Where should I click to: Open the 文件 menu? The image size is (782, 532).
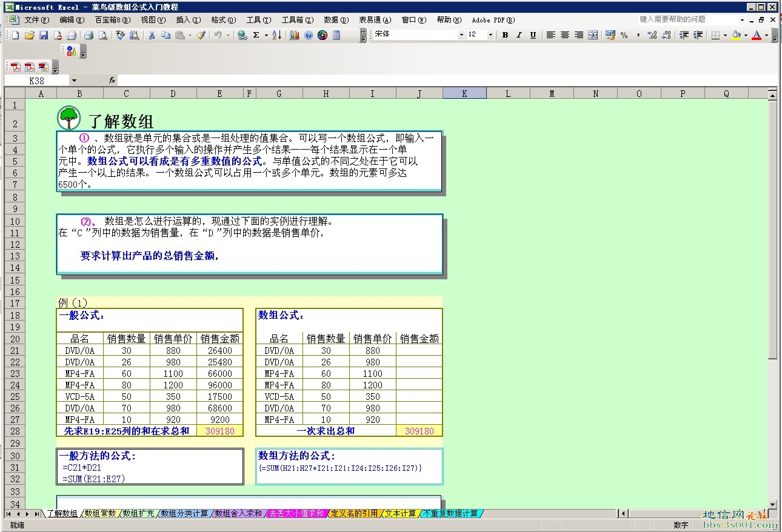click(36, 20)
